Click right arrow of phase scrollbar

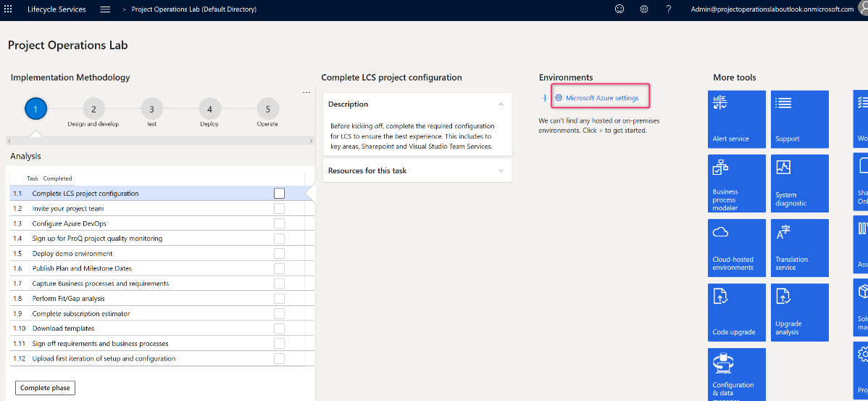click(311, 141)
